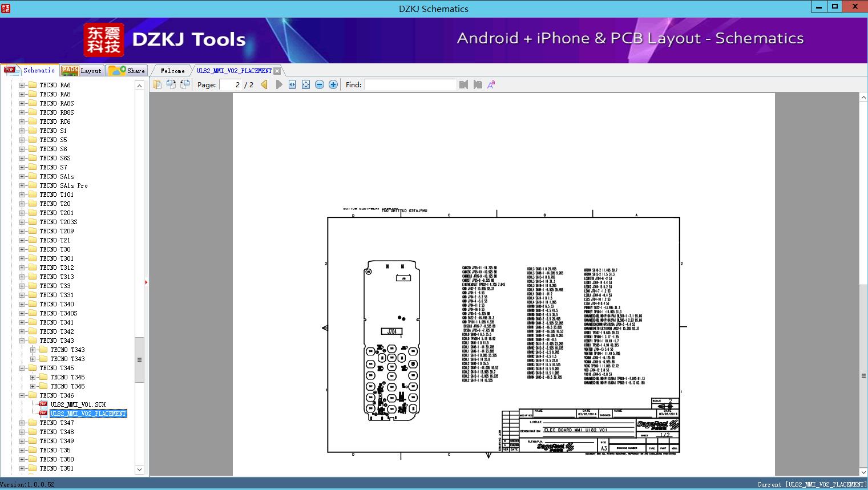The image size is (868, 490).
Task: Toggle the match case search icon
Action: (491, 84)
